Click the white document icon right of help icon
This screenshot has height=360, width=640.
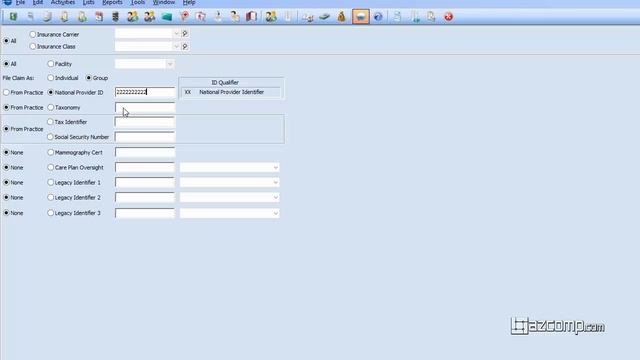point(397,17)
